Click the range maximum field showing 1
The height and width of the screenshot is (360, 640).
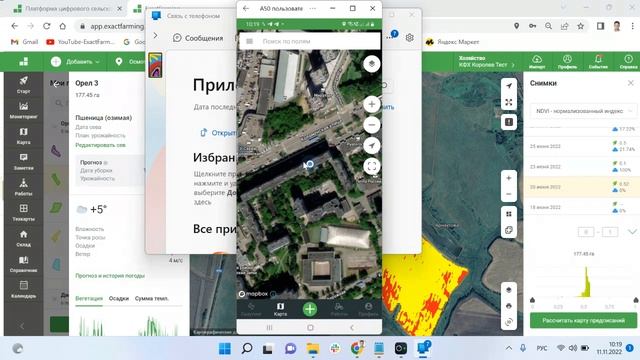point(610,232)
